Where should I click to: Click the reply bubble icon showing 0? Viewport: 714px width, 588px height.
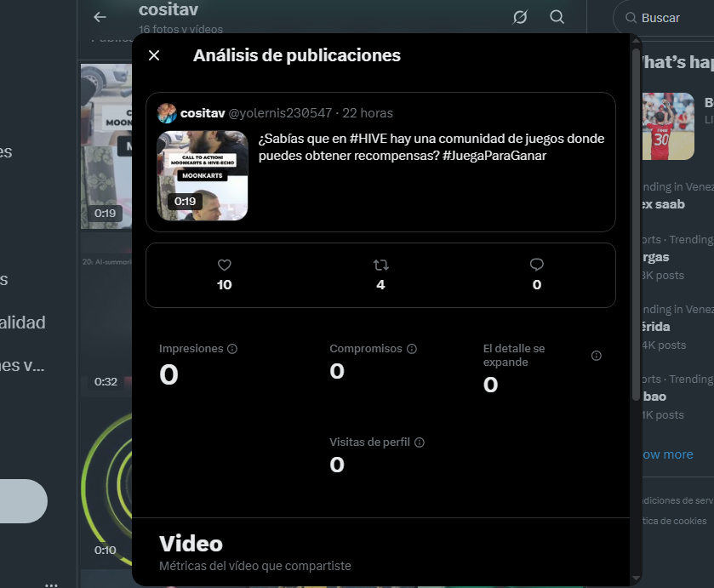(537, 265)
